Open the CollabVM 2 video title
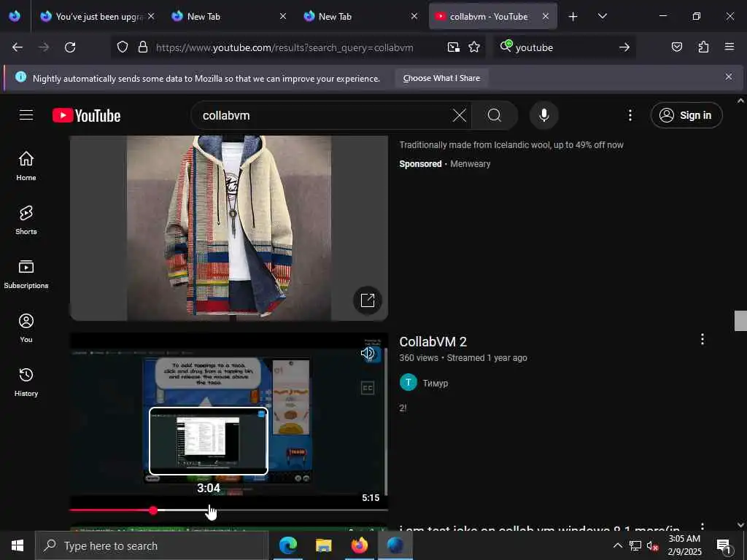The width and height of the screenshot is (747, 560). [433, 341]
